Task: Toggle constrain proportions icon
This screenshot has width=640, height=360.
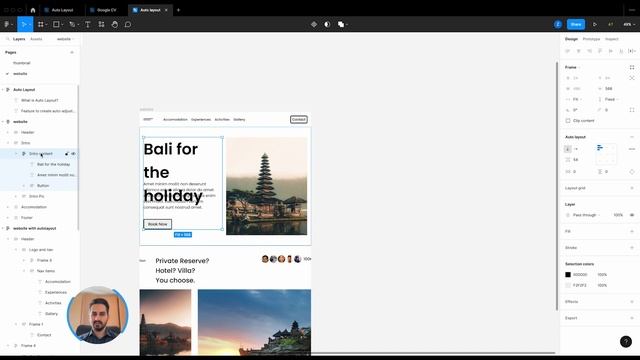Action: 632,78
